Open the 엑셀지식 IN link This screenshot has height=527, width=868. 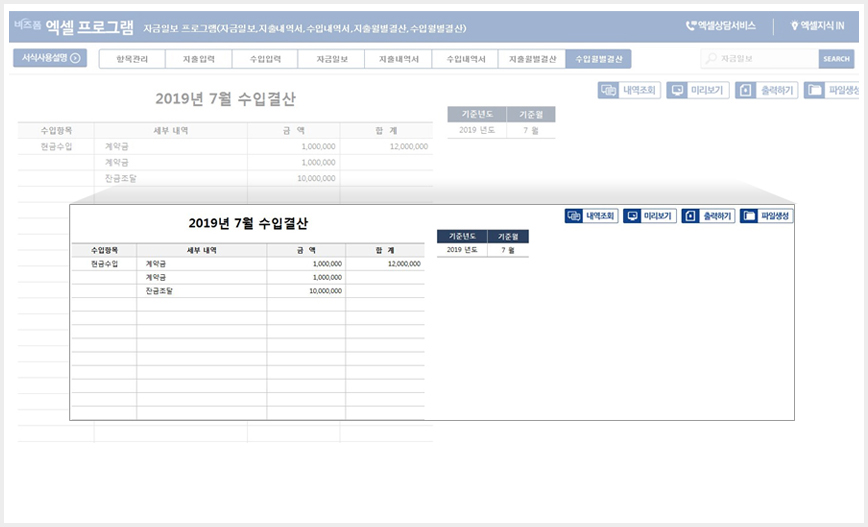point(822,25)
